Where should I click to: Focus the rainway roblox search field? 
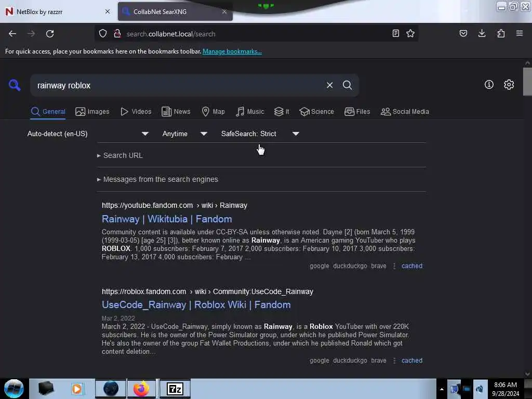pyautogui.click(x=180, y=85)
